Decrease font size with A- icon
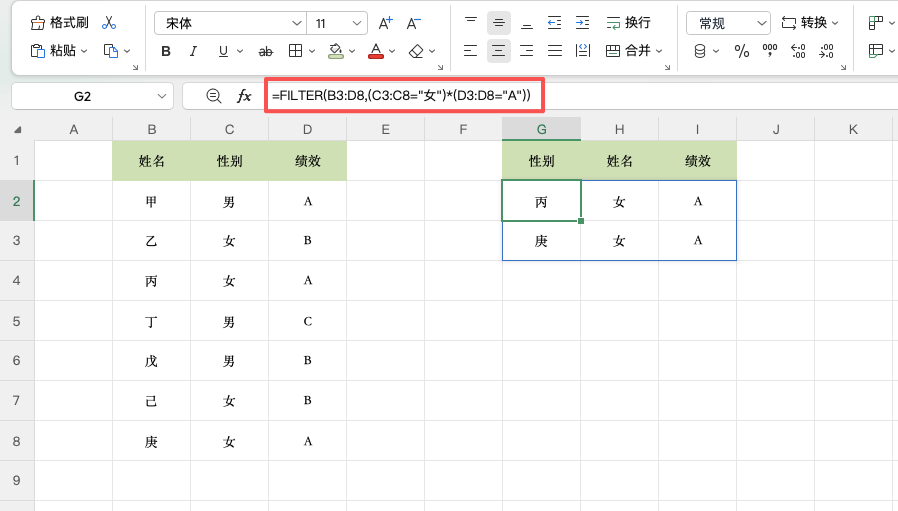Screen dimensions: 898x511 pyautogui.click(x=413, y=23)
